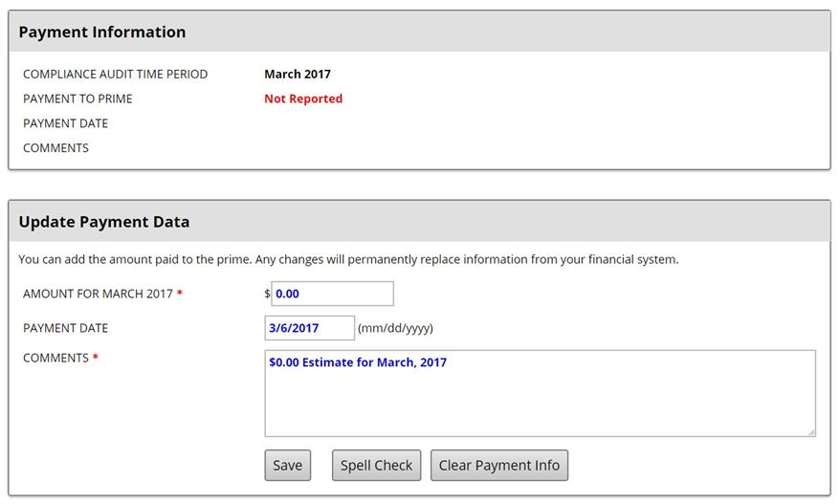Click the 'Amount for March 2017' label

click(x=98, y=294)
